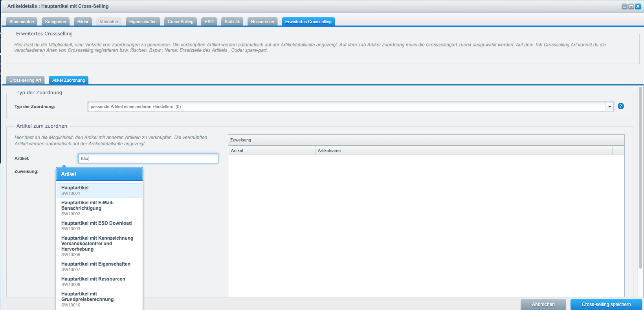Click the blue help question mark icon
Viewport: 644px width, 310px height.
[x=621, y=106]
